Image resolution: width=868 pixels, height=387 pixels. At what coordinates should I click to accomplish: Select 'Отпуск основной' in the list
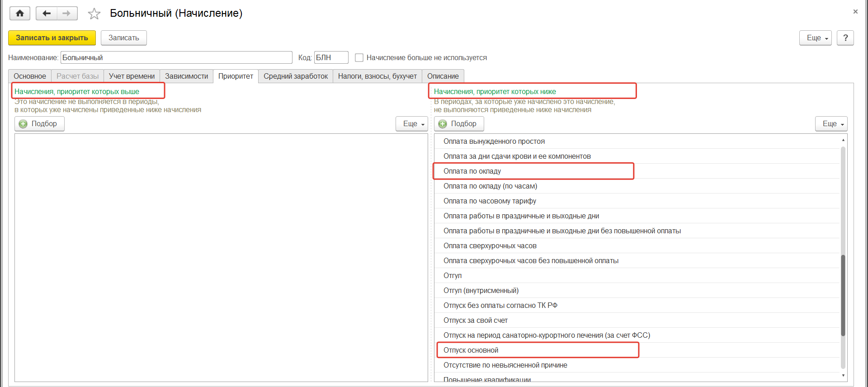pos(471,350)
